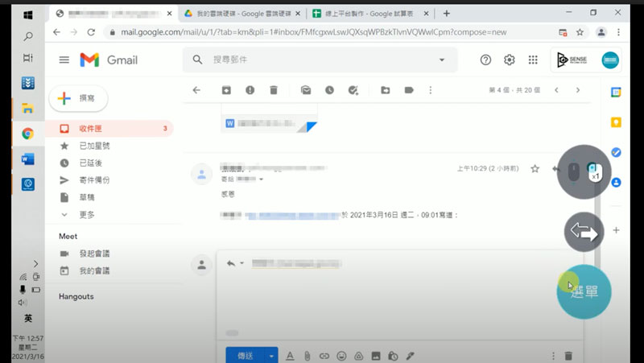This screenshot has height=363, width=644.
Task: Open Google Keep side panel
Action: [x=616, y=122]
